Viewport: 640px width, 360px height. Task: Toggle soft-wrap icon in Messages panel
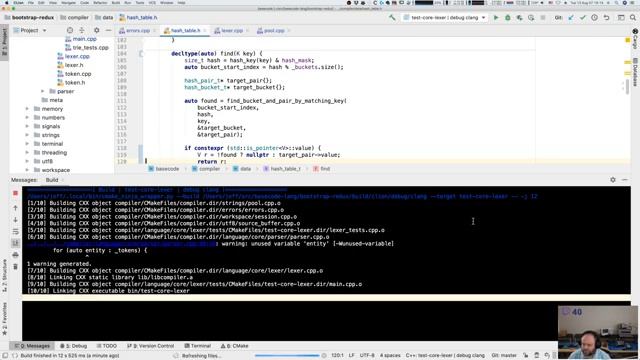(16, 231)
